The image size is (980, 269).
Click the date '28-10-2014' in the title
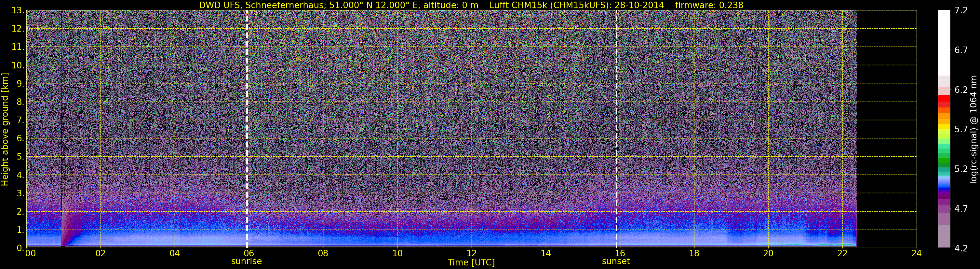639,5
